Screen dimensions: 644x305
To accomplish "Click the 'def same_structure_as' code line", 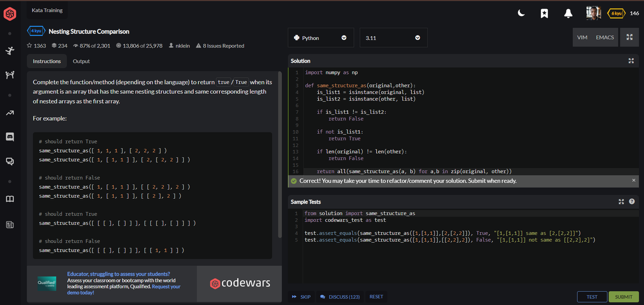I will click(x=360, y=85).
